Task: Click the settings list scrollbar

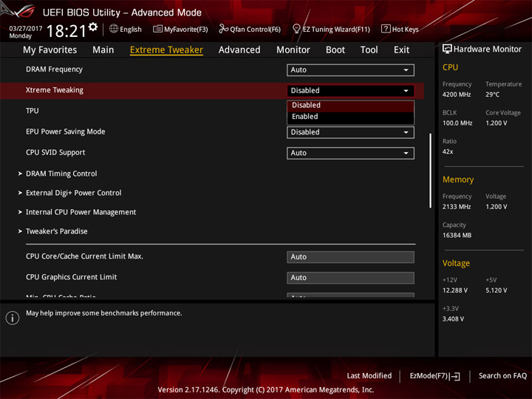Action: (x=430, y=171)
